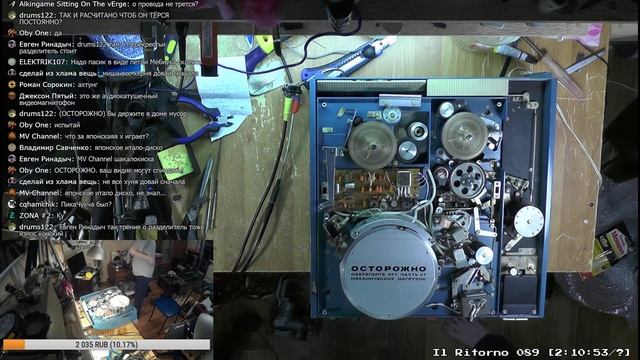Click Oby One avatar beside 'да' message
Viewport: 640px width, 360px height.
coord(12,33)
